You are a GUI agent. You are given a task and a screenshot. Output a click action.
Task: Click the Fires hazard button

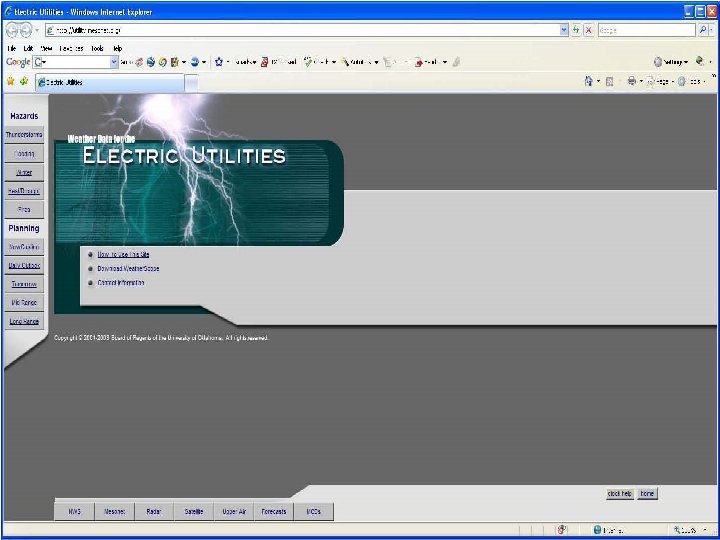coord(24,209)
